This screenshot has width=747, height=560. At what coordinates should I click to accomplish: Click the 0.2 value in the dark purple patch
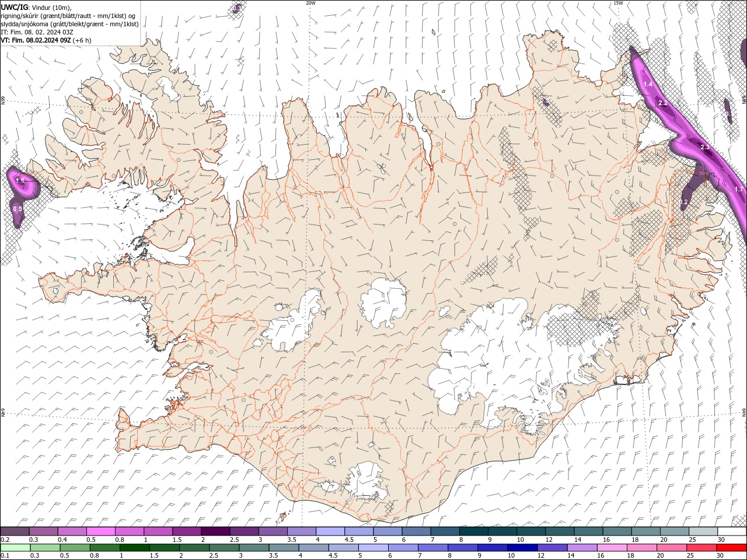point(685,202)
